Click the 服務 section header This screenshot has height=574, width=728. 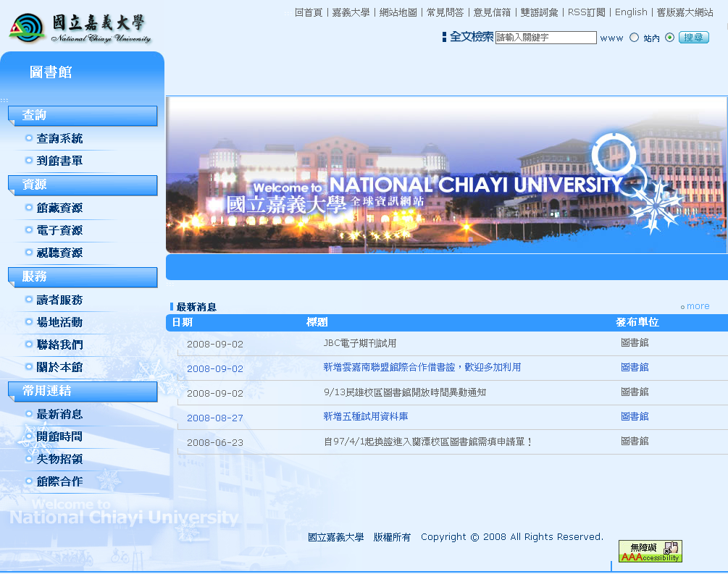[83, 277]
